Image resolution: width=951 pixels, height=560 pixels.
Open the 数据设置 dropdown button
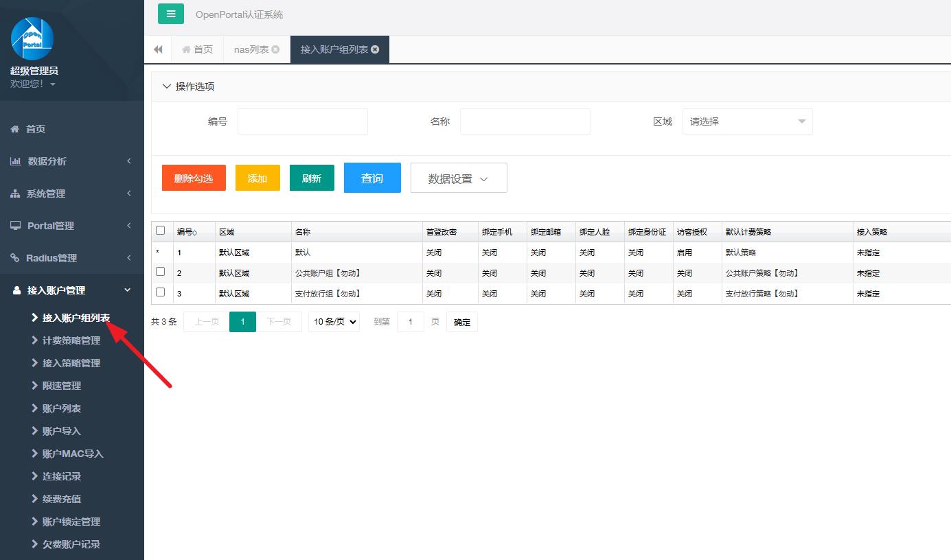tap(459, 178)
